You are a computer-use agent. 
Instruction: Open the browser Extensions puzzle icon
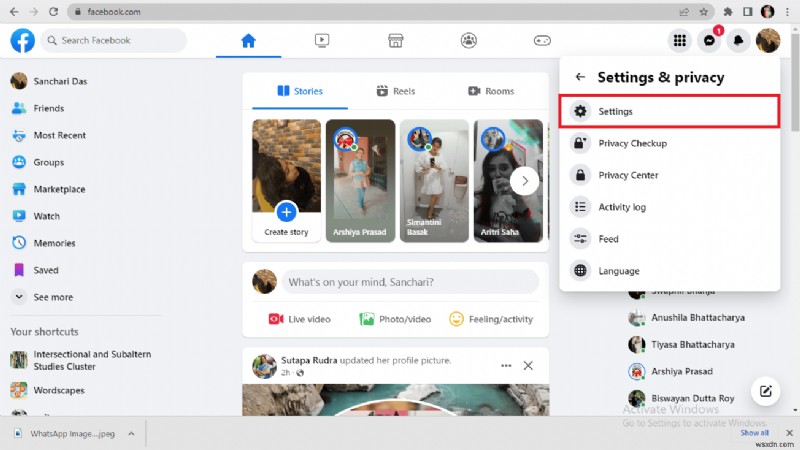pyautogui.click(x=728, y=12)
